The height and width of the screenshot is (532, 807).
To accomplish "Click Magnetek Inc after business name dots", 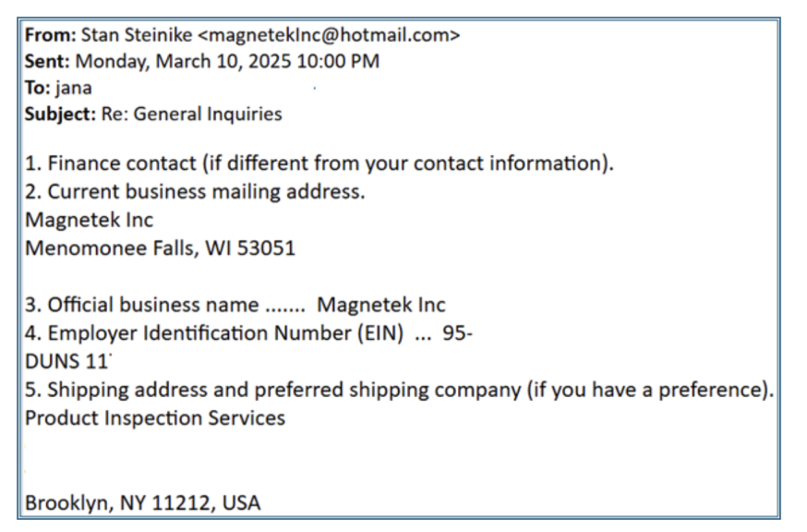I will click(380, 305).
